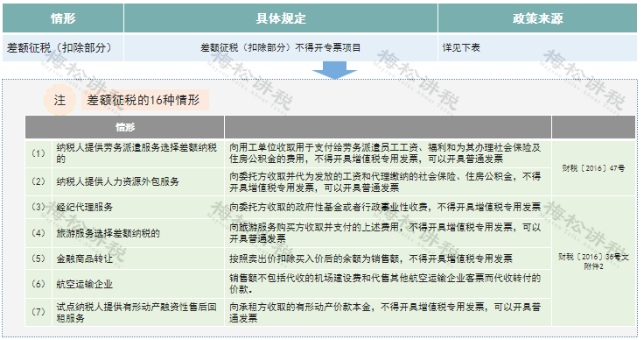Click the blue downward arrow icon
Image resolution: width=644 pixels, height=340 pixels.
point(334,70)
